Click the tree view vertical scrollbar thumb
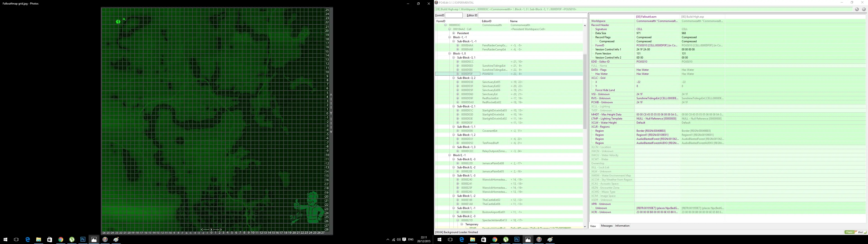 click(585, 91)
